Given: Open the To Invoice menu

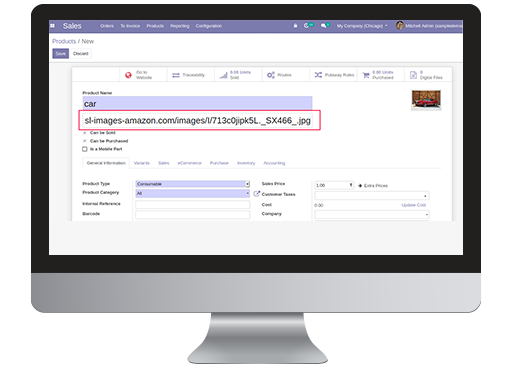Looking at the screenshot, I should point(130,26).
